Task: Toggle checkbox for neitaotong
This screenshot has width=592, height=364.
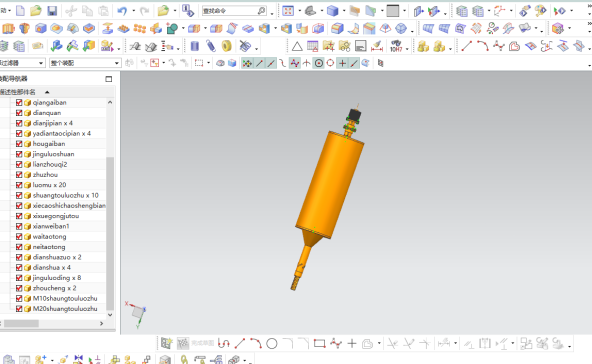Action: 19,247
